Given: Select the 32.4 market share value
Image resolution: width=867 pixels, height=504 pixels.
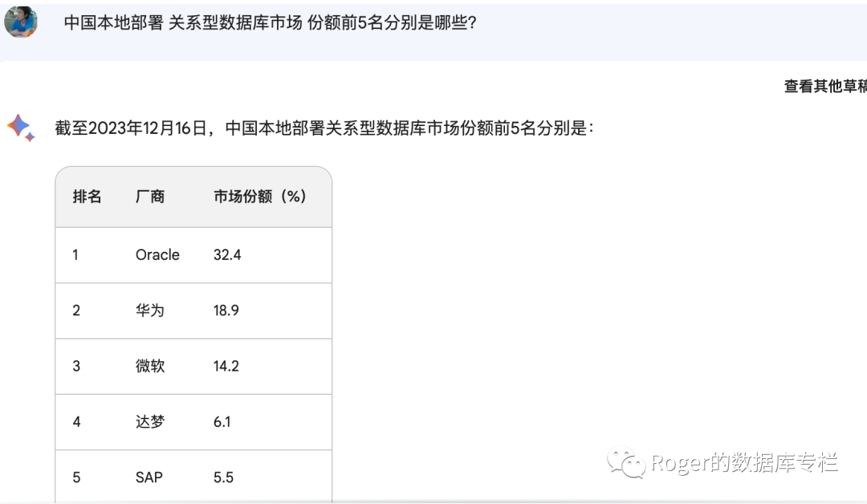Looking at the screenshot, I should (x=227, y=254).
